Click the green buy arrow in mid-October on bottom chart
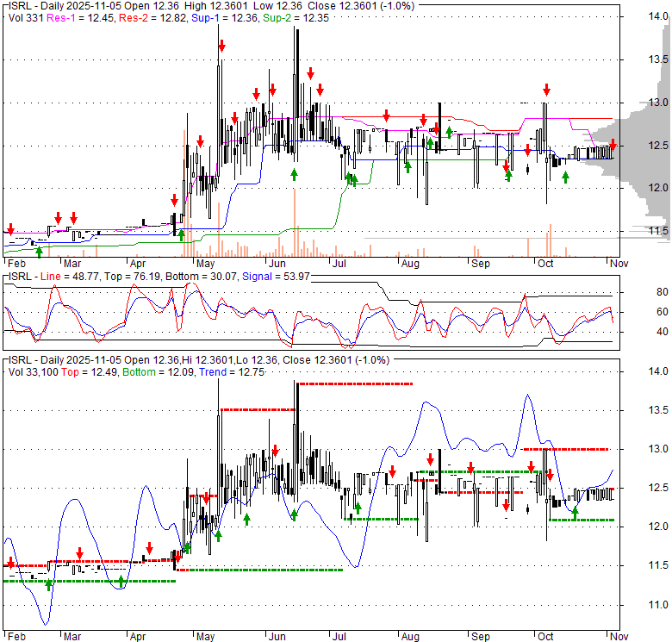Image resolution: width=672 pixels, height=642 pixels. pos(575,513)
